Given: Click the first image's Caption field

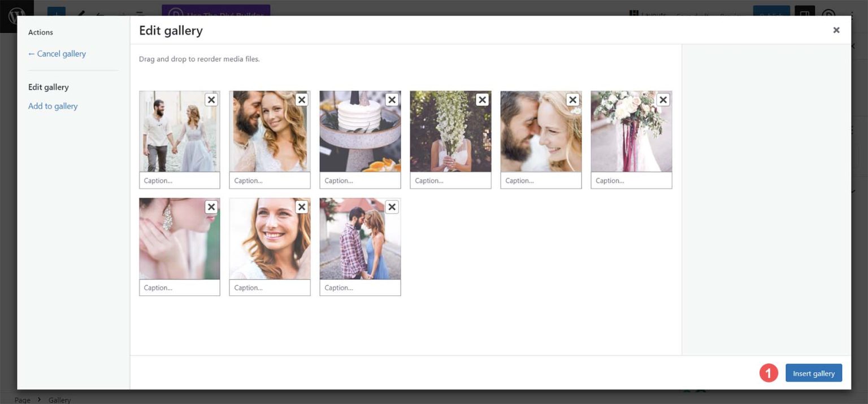Looking at the screenshot, I should [x=179, y=180].
